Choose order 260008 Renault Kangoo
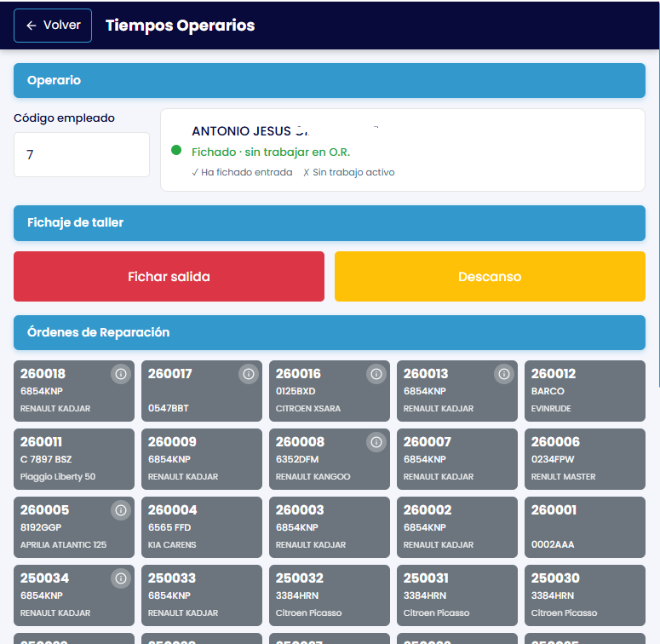This screenshot has height=644, width=660. [330, 459]
